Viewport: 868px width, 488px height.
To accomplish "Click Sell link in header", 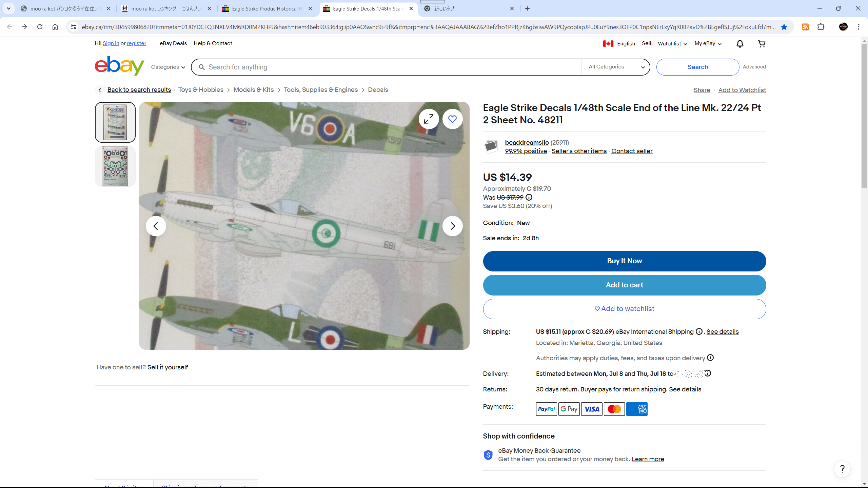I will [x=646, y=43].
